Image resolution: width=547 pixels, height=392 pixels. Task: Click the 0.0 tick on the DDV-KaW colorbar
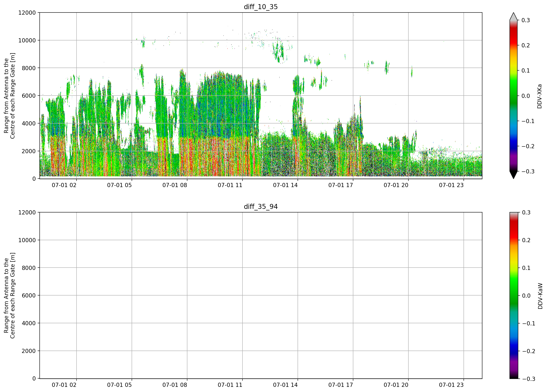526,295
